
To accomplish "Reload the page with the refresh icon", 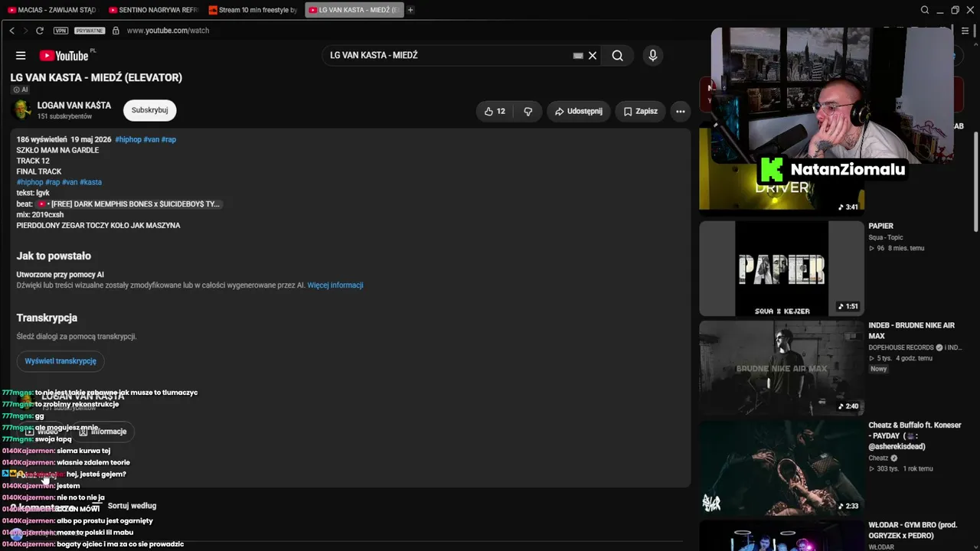I will pyautogui.click(x=40, y=31).
